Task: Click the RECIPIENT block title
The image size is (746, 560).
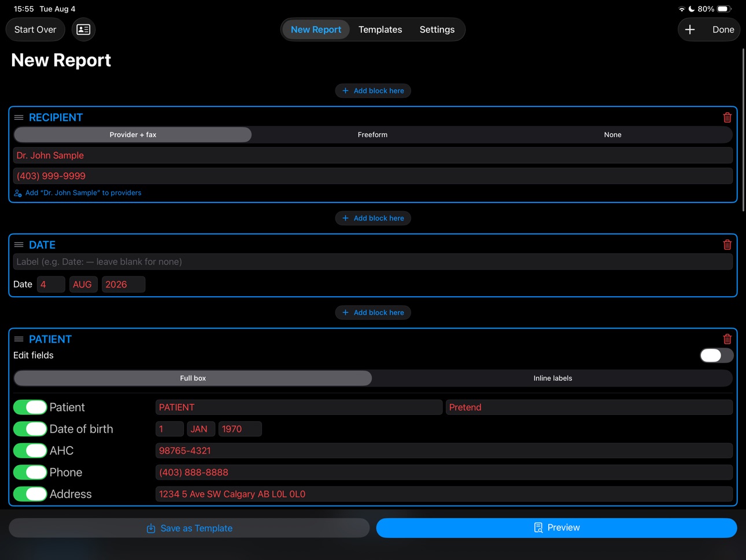Action: (56, 117)
